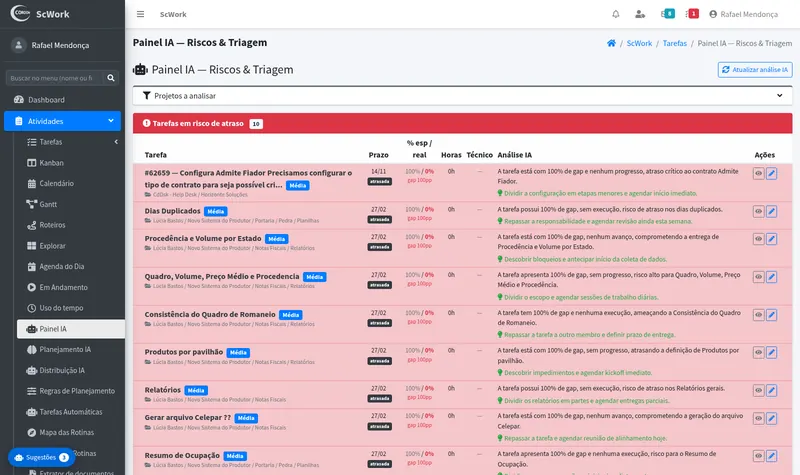This screenshot has width=800, height=475.
Task: Edit Quadro, Volume, Preço Médio task
Action: pyautogui.click(x=771, y=277)
